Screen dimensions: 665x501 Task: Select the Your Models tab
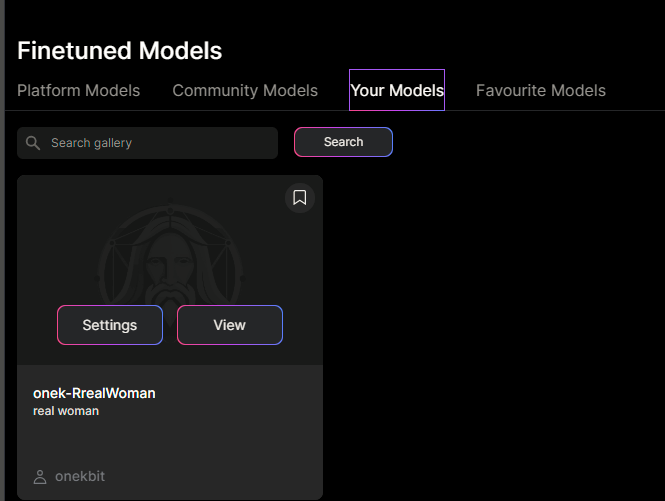click(397, 90)
